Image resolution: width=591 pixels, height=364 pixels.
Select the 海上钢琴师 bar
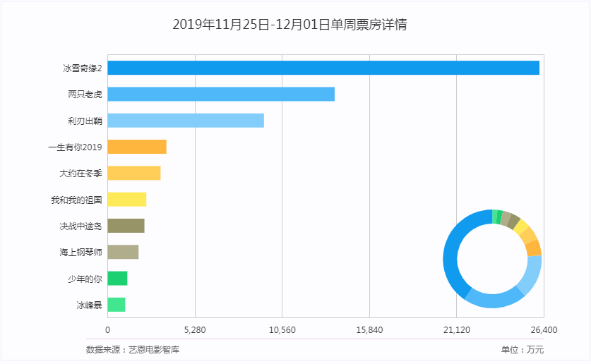click(123, 252)
